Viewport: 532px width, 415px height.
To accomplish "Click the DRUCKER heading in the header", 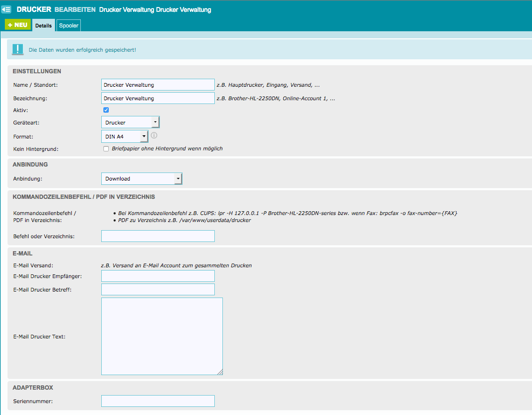I will point(34,10).
